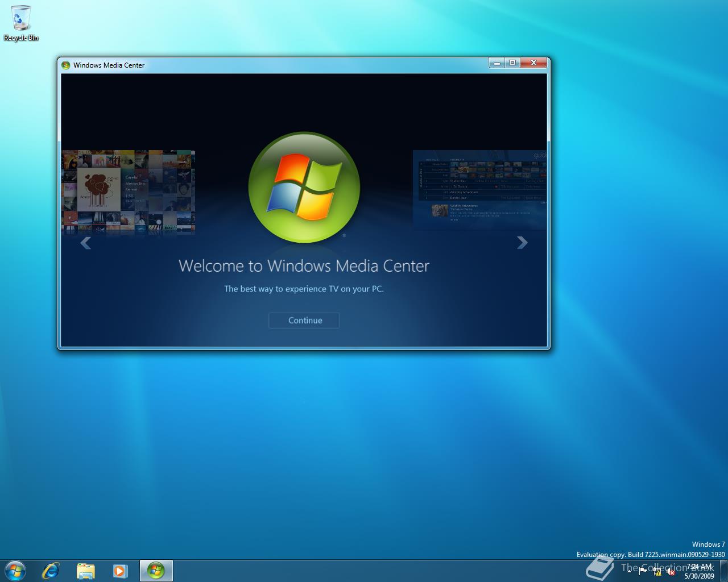Click the Media Center taskbar button
Image resolution: width=728 pixels, height=582 pixels.
tap(156, 571)
